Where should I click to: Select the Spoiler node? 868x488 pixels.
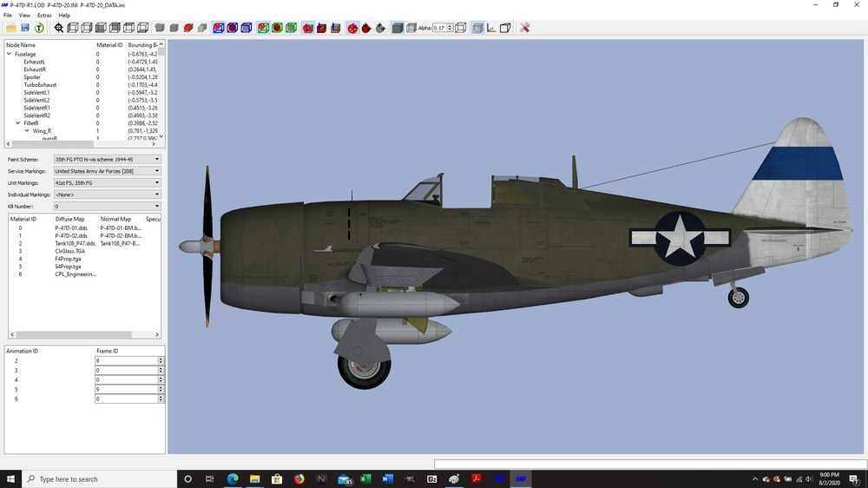pos(32,77)
